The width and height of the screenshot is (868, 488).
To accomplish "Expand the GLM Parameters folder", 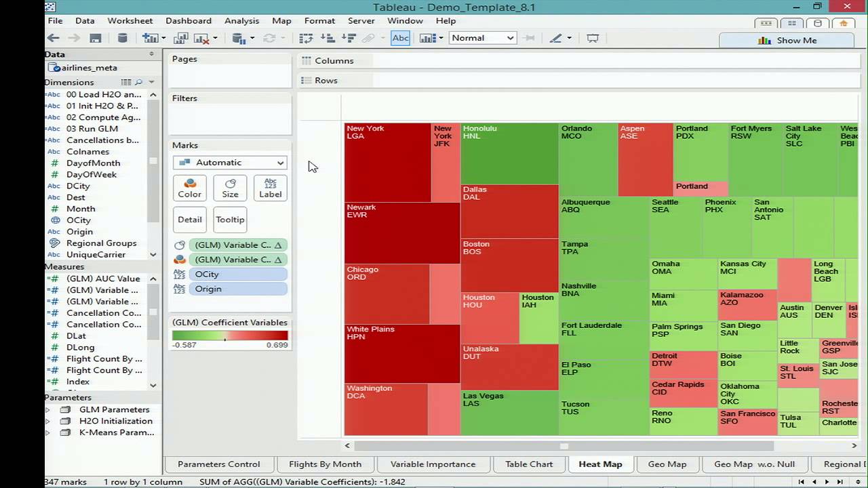I will point(47,410).
